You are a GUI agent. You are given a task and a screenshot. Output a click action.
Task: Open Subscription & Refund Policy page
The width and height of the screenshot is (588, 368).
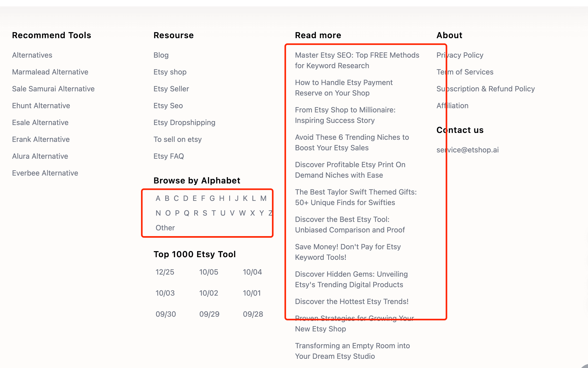tap(486, 89)
